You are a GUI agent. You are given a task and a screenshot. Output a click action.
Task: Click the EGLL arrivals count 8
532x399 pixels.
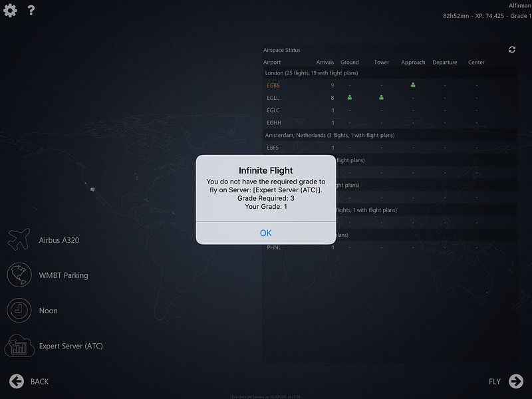pos(332,98)
